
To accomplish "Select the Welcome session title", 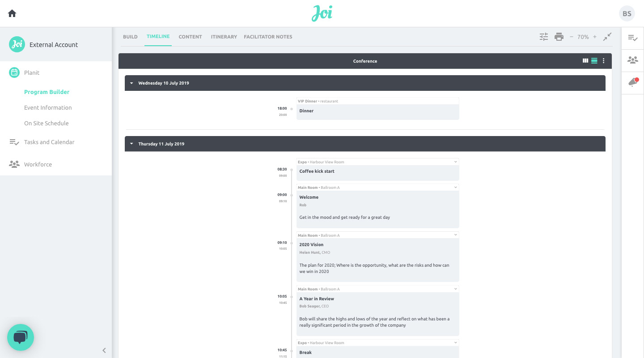I will pos(309,197).
